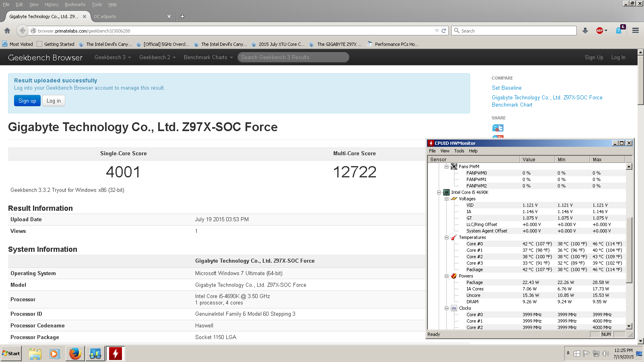Collapse the Clocks tree node
This screenshot has width=644, height=362.
(x=446, y=308)
